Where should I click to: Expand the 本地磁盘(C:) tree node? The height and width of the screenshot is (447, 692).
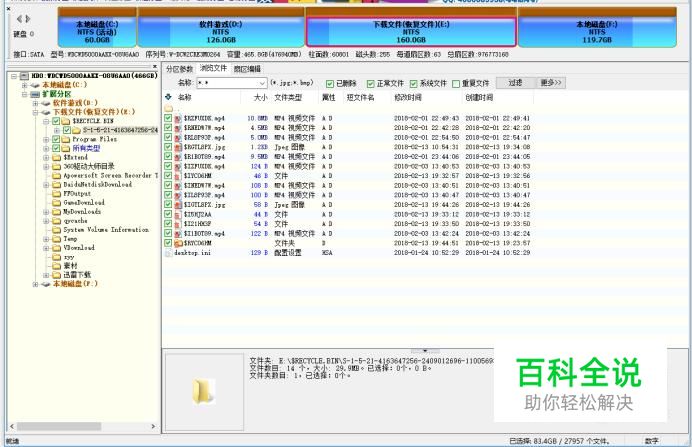pyautogui.click(x=25, y=85)
